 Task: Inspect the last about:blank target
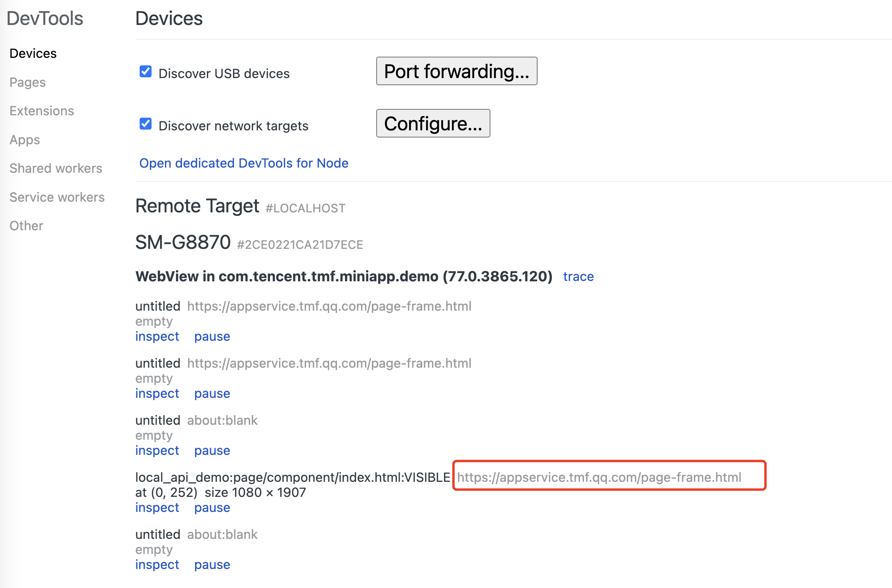(x=157, y=565)
